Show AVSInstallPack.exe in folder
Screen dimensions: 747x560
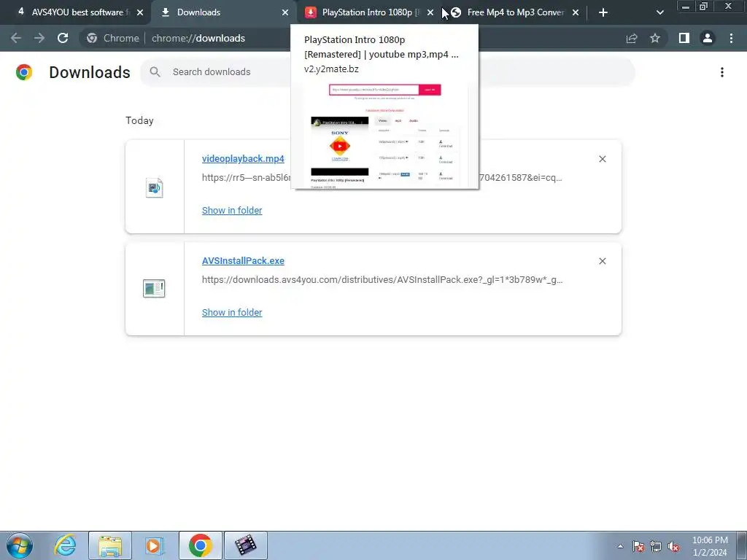click(232, 312)
